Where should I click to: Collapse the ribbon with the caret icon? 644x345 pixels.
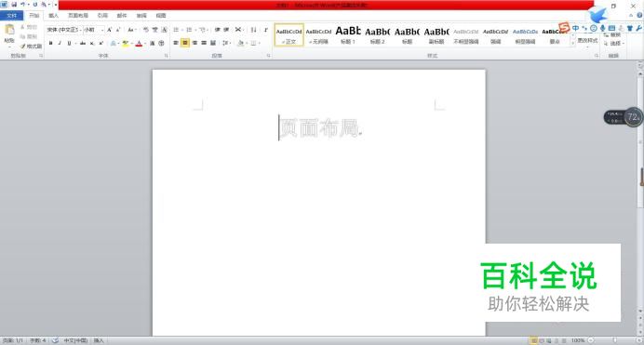(631, 15)
